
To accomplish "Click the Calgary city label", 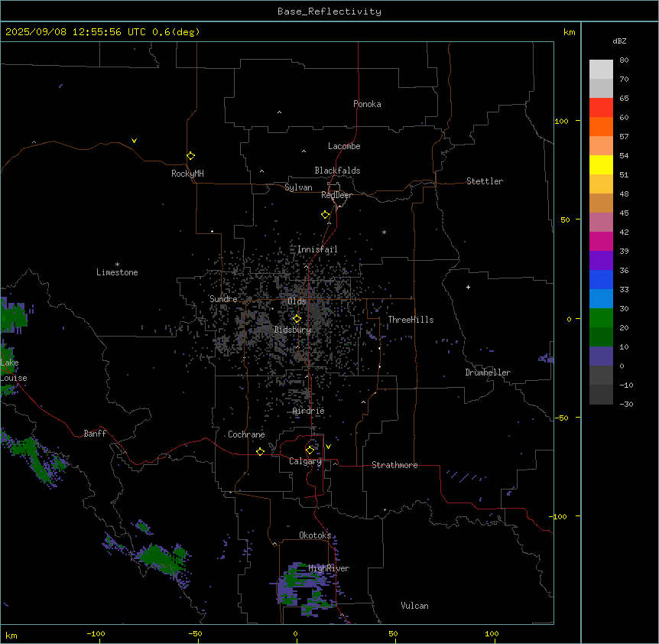I will click(x=305, y=461).
